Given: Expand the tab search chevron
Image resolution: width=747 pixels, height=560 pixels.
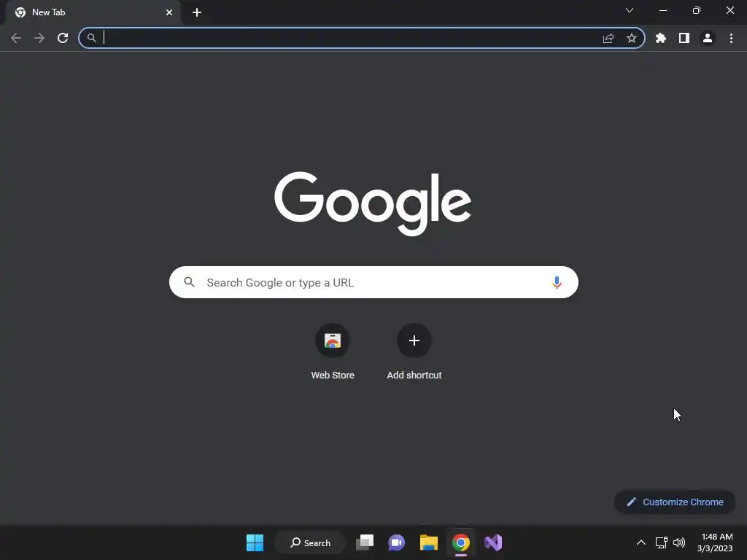Looking at the screenshot, I should pyautogui.click(x=630, y=10).
